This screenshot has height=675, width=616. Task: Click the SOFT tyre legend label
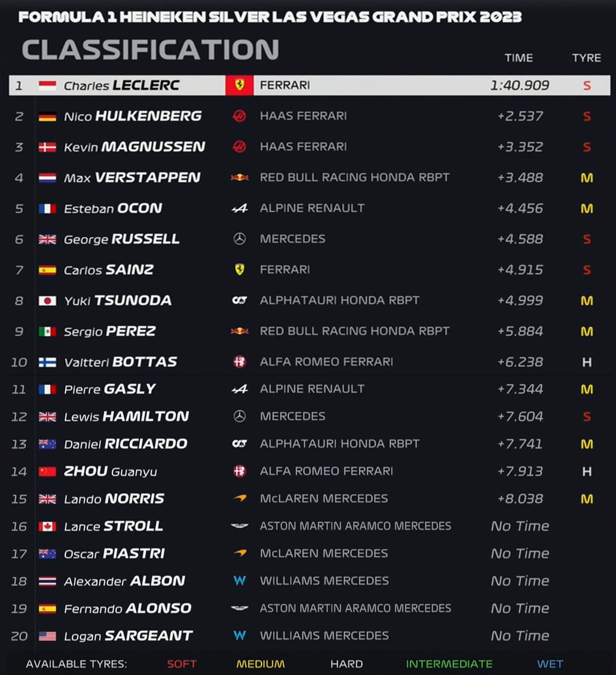tap(182, 664)
